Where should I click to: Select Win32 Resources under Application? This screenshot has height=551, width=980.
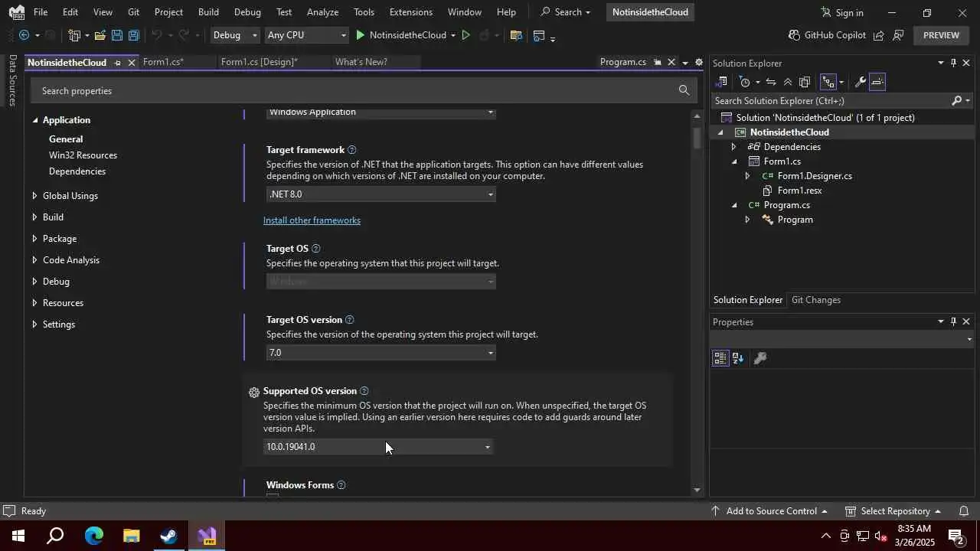coord(83,155)
